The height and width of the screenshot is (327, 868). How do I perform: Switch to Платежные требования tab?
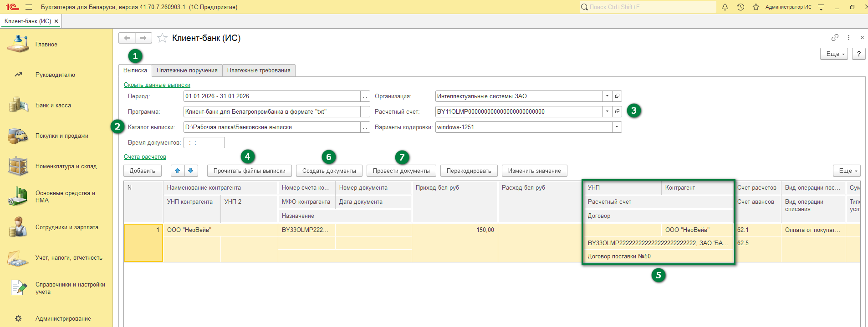(x=259, y=70)
